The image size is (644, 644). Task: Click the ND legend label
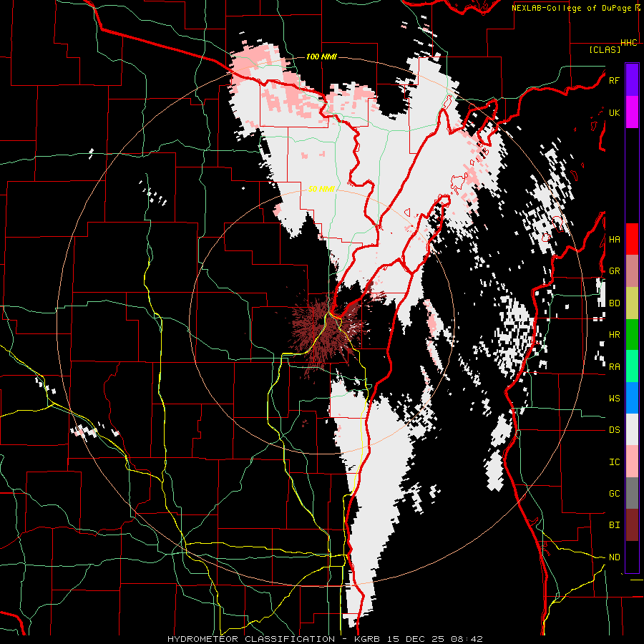pyautogui.click(x=614, y=557)
